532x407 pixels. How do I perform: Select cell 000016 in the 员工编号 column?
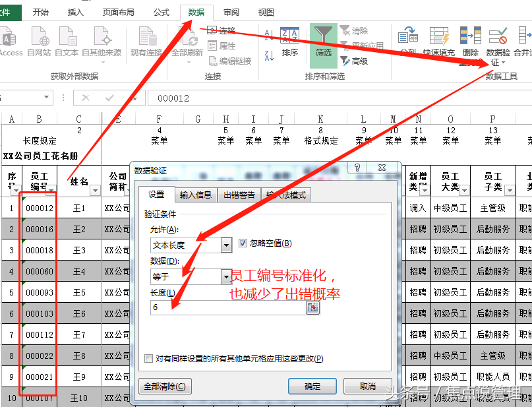coord(40,229)
